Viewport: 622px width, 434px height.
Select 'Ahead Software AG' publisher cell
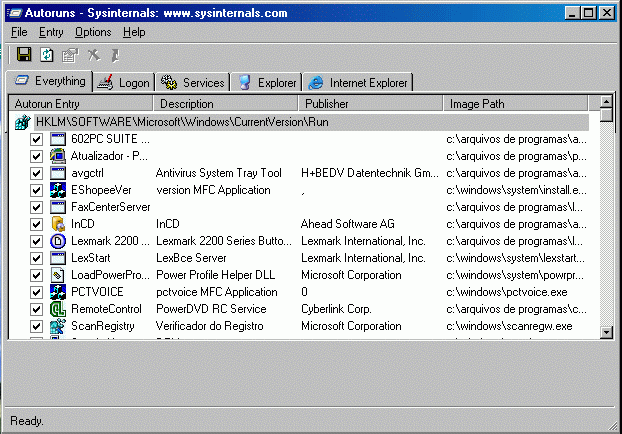pyautogui.click(x=347, y=224)
